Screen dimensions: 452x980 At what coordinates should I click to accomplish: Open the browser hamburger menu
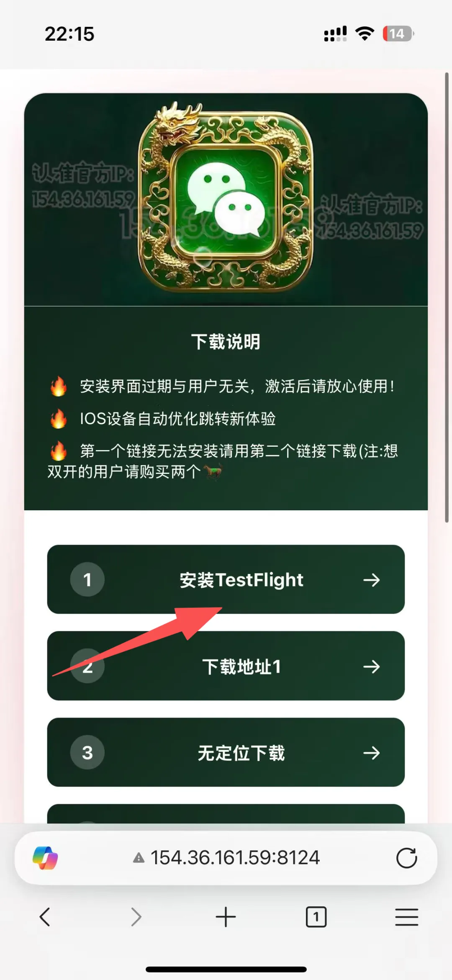click(406, 917)
